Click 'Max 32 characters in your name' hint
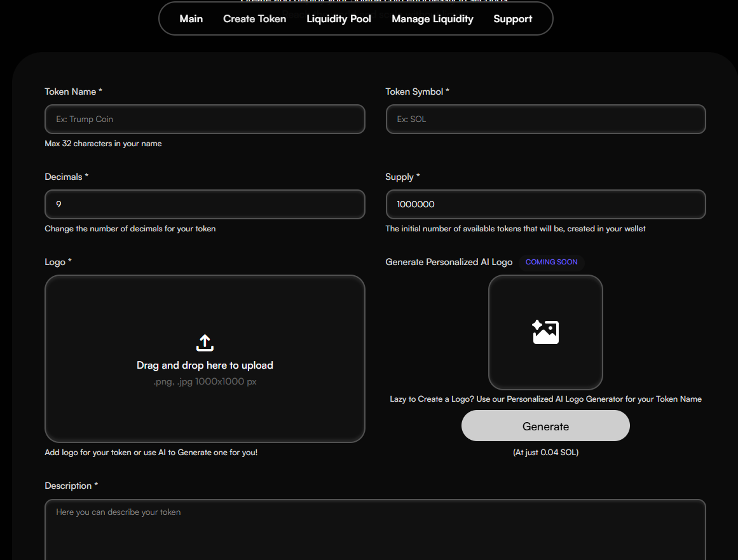This screenshot has width=738, height=560. [103, 144]
